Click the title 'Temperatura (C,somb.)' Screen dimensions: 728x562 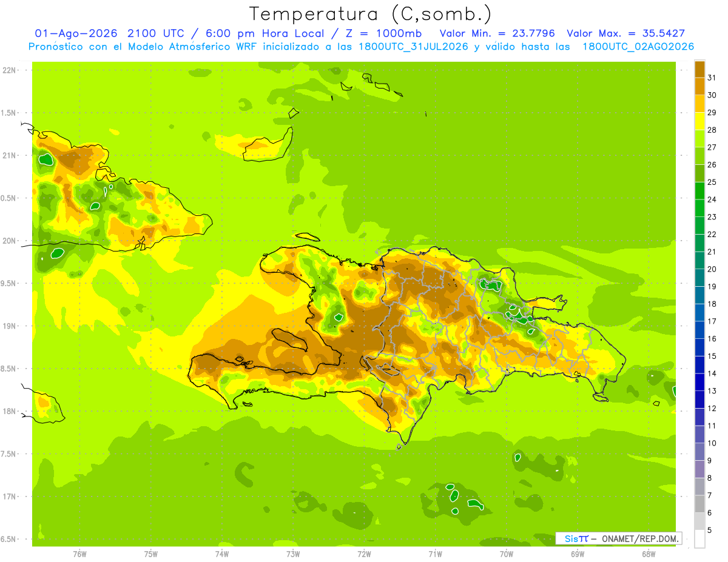370,14
